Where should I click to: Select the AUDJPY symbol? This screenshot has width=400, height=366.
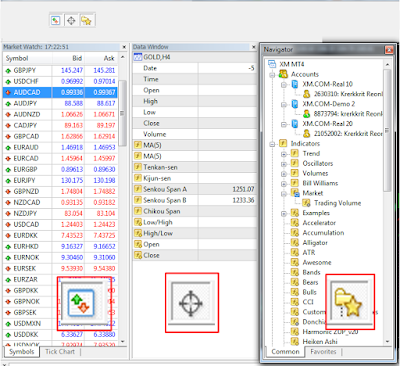point(60,103)
